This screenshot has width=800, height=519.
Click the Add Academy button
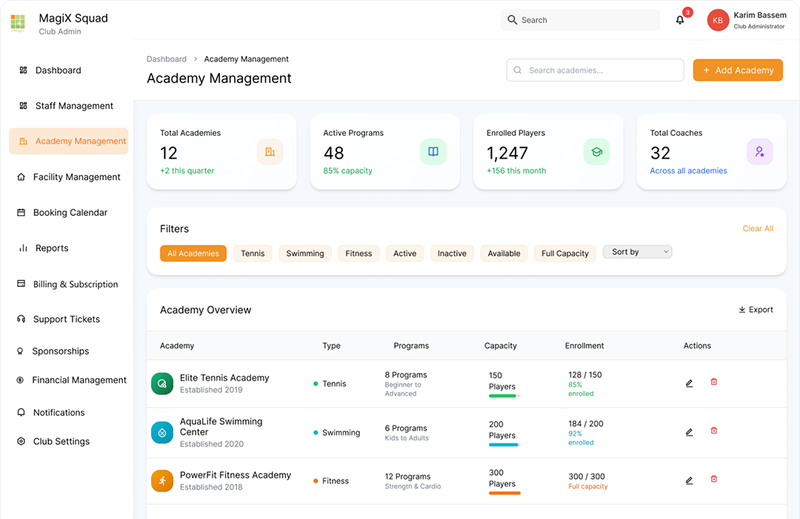tap(738, 70)
